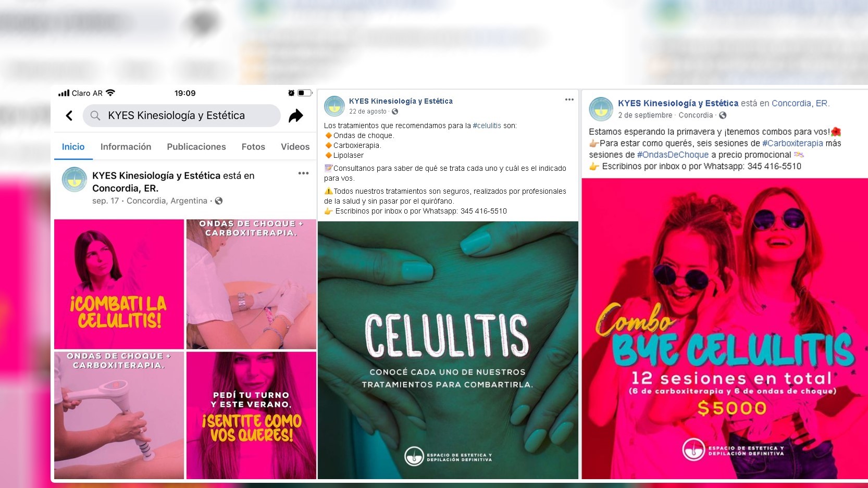Click the public globe icon next to 22 de agosto
Viewport: 868px width, 488px height.
(395, 111)
